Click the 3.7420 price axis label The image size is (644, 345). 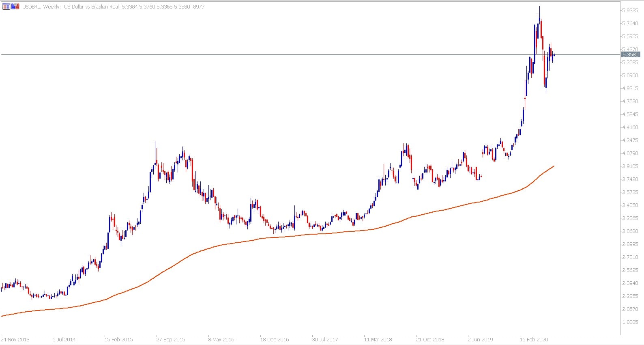[x=630, y=179]
